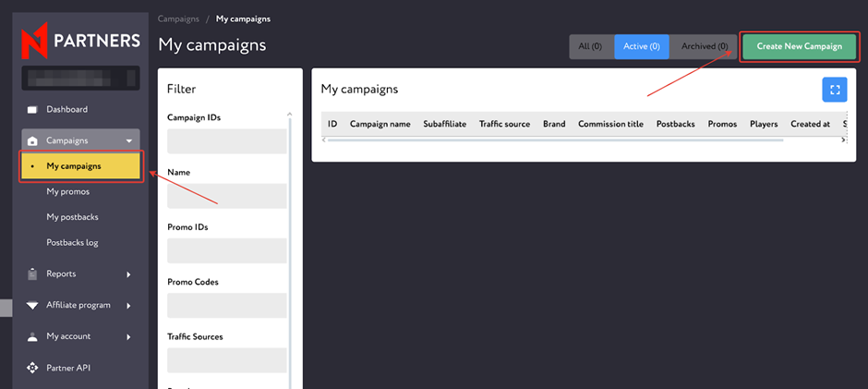Select the All (0) tab
This screenshot has width=868, height=389.
click(x=591, y=46)
